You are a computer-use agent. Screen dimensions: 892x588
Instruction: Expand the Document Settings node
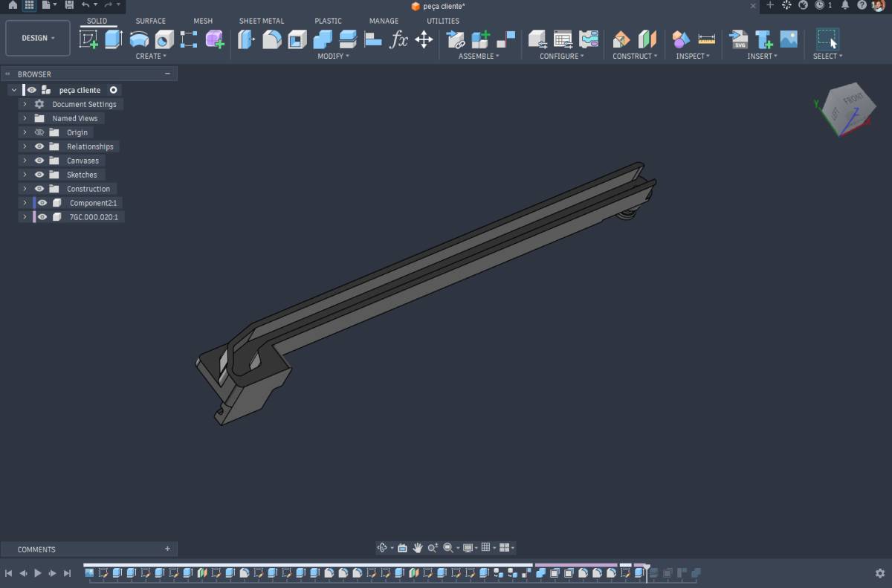tap(25, 104)
